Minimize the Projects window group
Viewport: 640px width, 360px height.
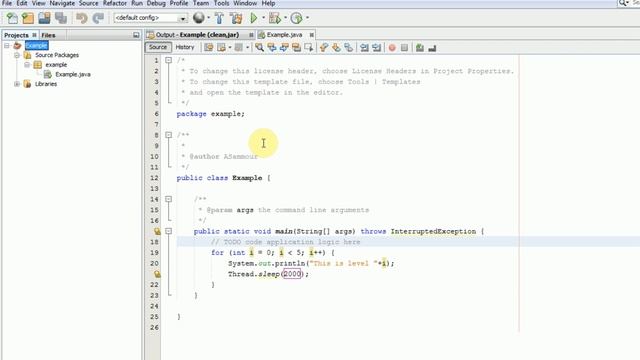136,35
